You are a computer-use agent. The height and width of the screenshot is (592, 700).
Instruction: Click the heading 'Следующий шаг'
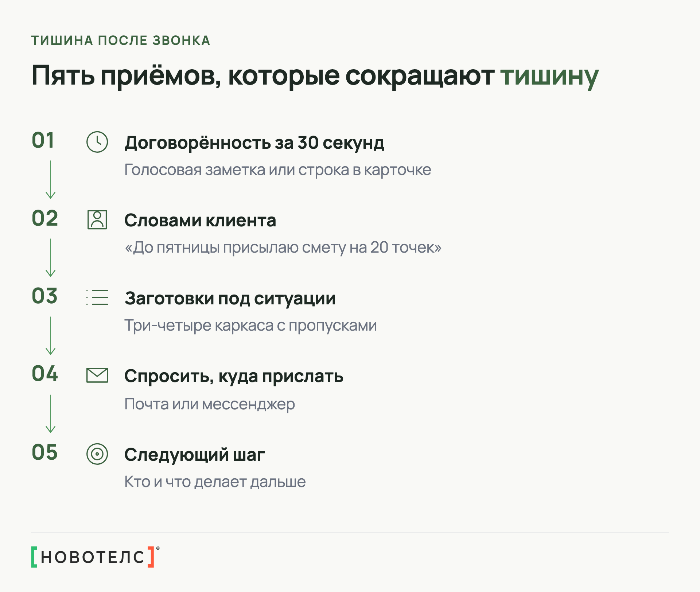(x=195, y=455)
